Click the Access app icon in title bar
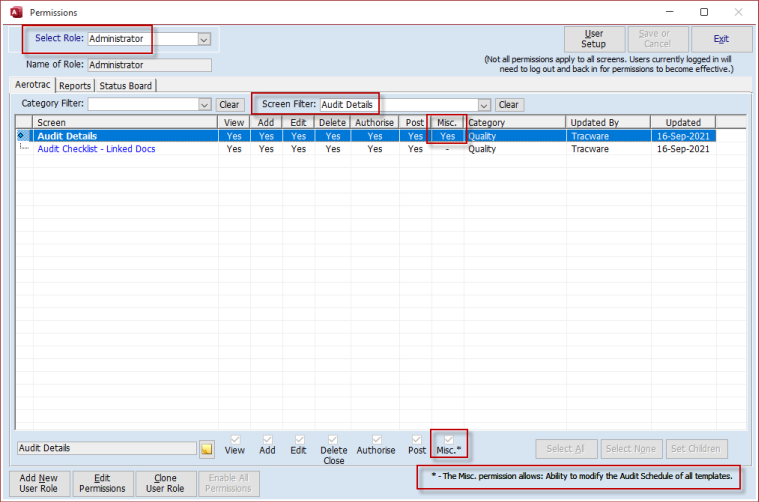This screenshot has height=502, width=759. coord(13,12)
